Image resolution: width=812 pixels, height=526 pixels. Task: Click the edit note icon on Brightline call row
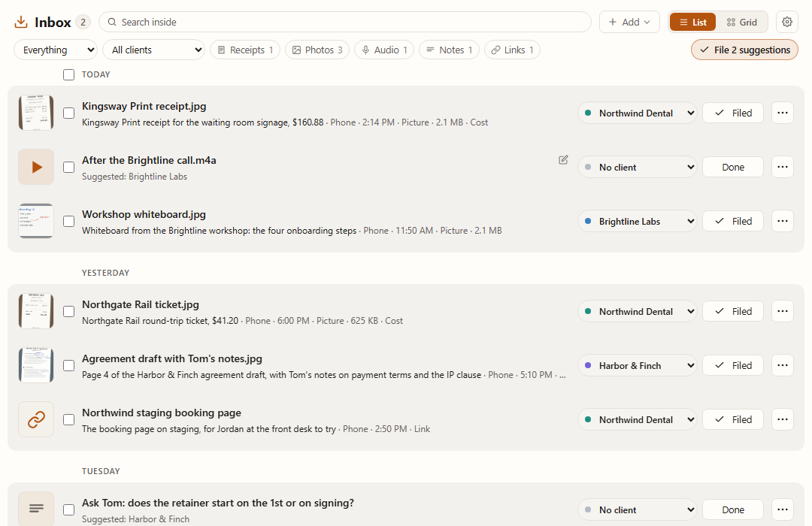tap(563, 160)
